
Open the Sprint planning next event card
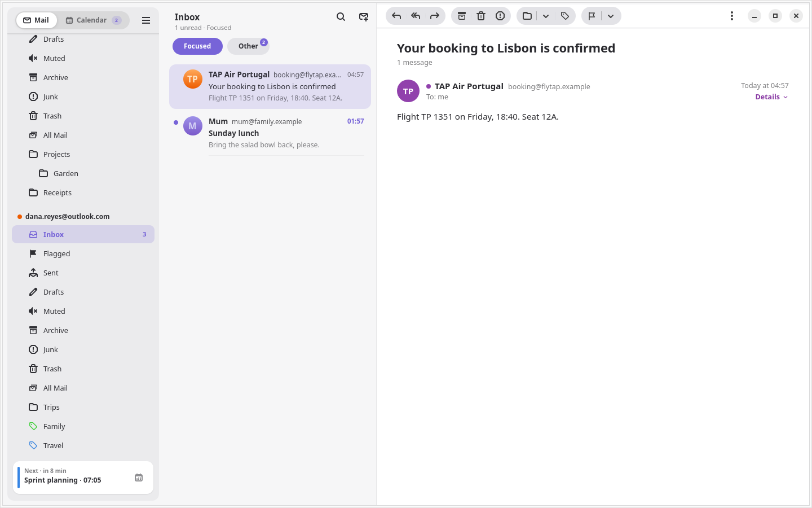coord(83,478)
